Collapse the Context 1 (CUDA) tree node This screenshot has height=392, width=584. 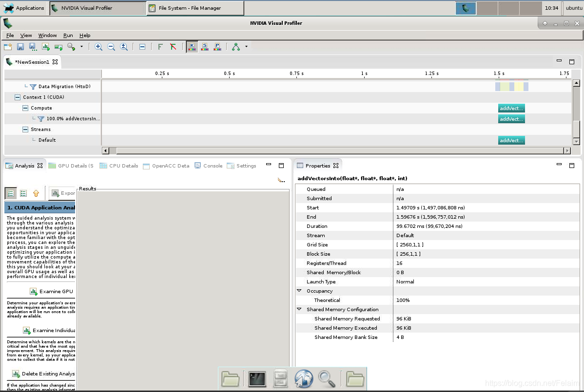(x=18, y=97)
